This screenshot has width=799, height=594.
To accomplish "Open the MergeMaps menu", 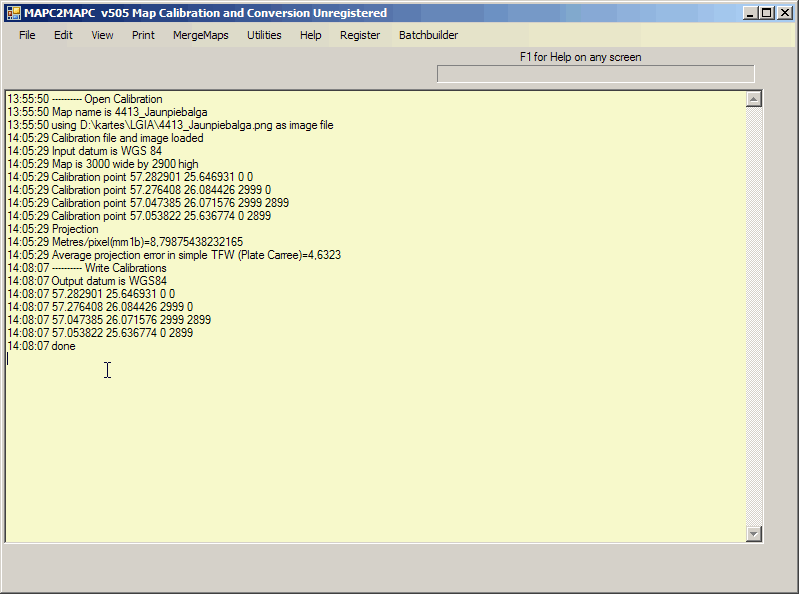I will (200, 35).
